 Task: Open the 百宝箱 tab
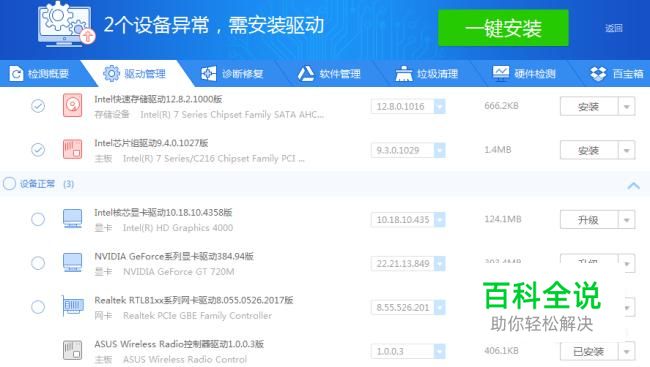tap(617, 74)
